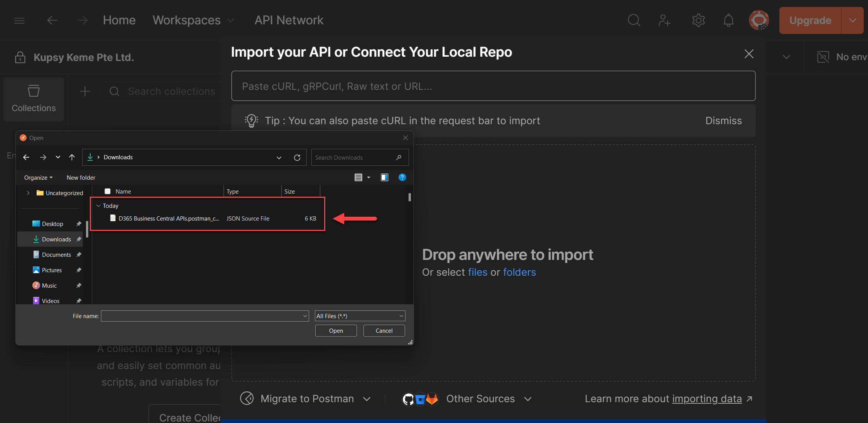Toggle the preview pane icon
Viewport: 868px width, 423px height.
click(384, 177)
